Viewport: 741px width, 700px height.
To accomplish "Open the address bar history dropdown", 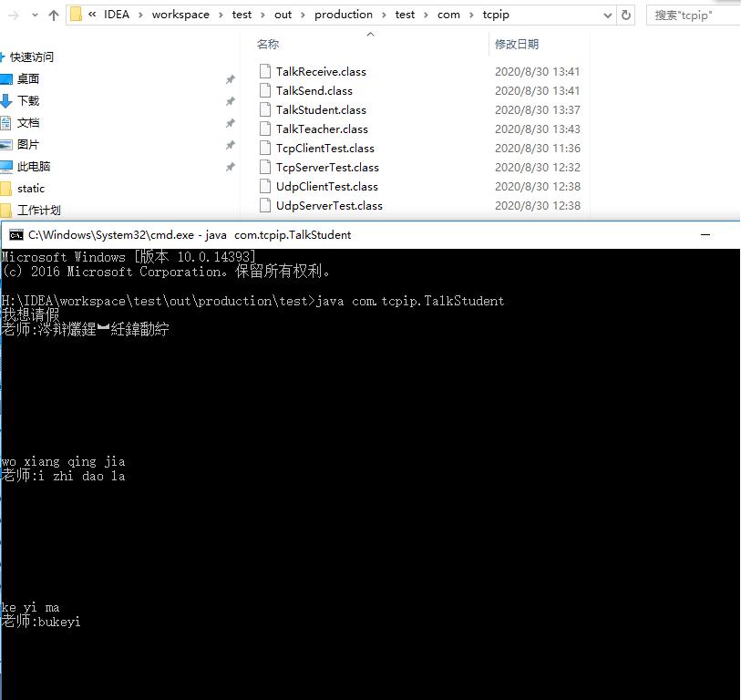I will 608,15.
